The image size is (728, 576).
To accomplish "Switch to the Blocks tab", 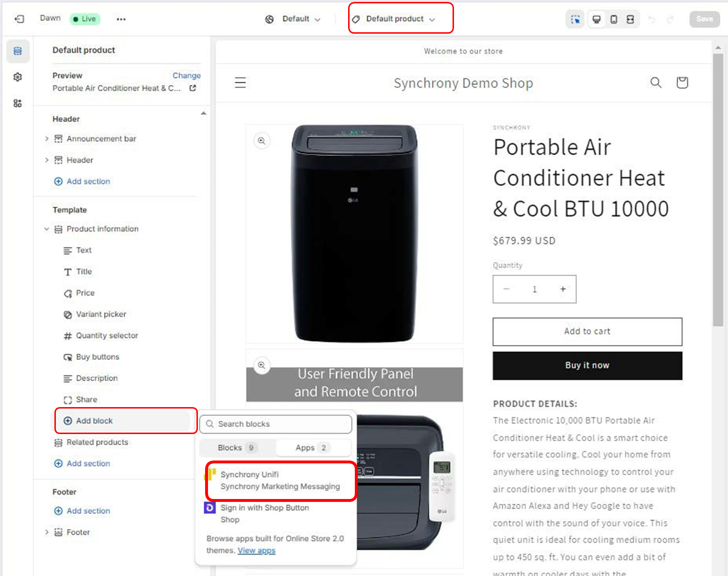I will coord(238,448).
